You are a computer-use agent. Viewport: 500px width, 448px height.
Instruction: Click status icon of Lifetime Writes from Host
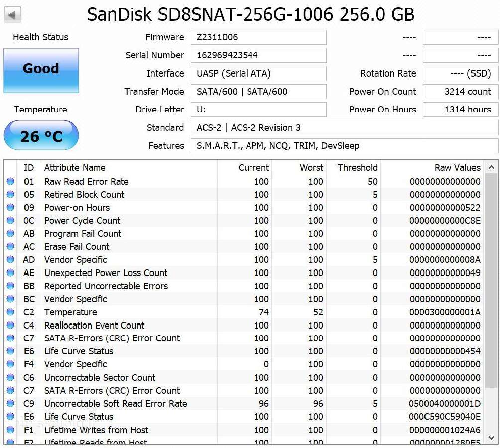tap(10, 430)
